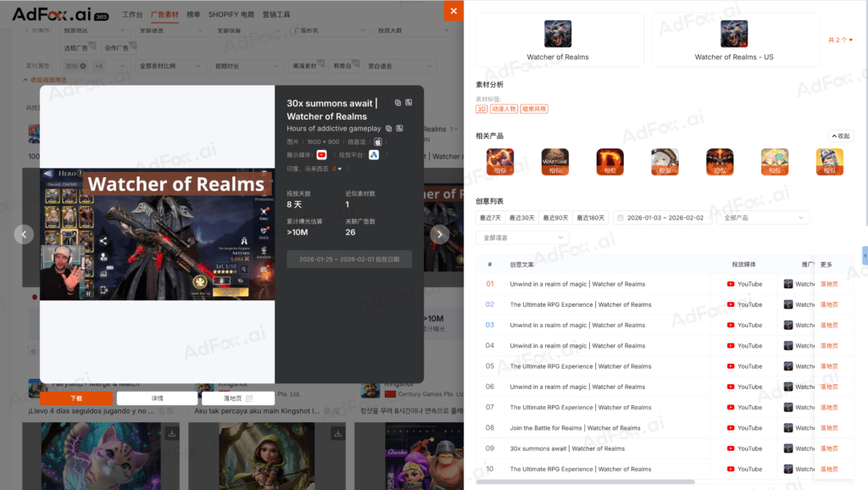Go to next creative with right arrow
Image resolution: width=868 pixels, height=490 pixels.
click(439, 235)
